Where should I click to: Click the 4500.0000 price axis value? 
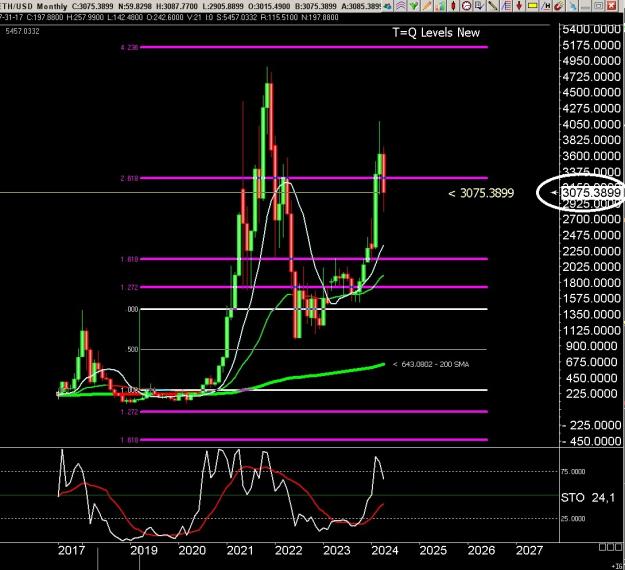click(592, 92)
